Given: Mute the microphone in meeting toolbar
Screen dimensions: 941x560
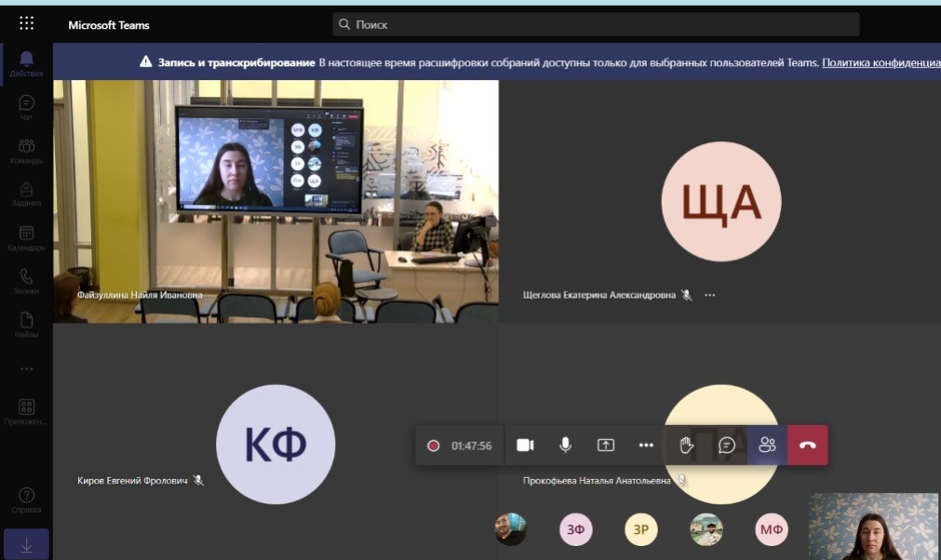Looking at the screenshot, I should 565,446.
